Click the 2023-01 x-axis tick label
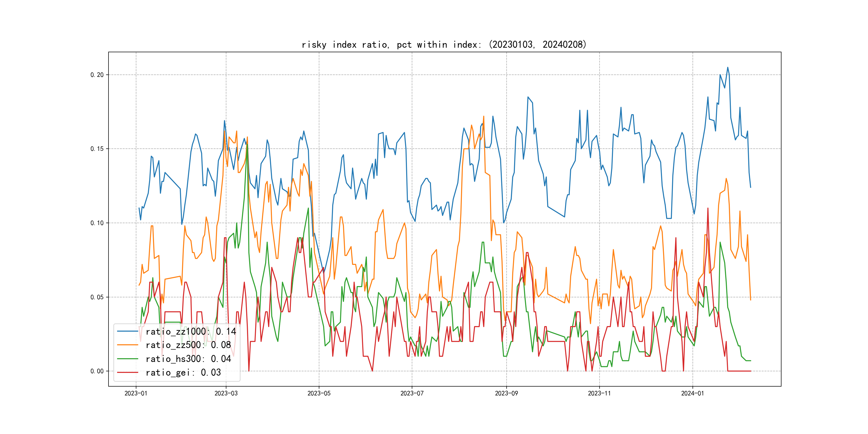The image size is (868, 434). pos(136,393)
